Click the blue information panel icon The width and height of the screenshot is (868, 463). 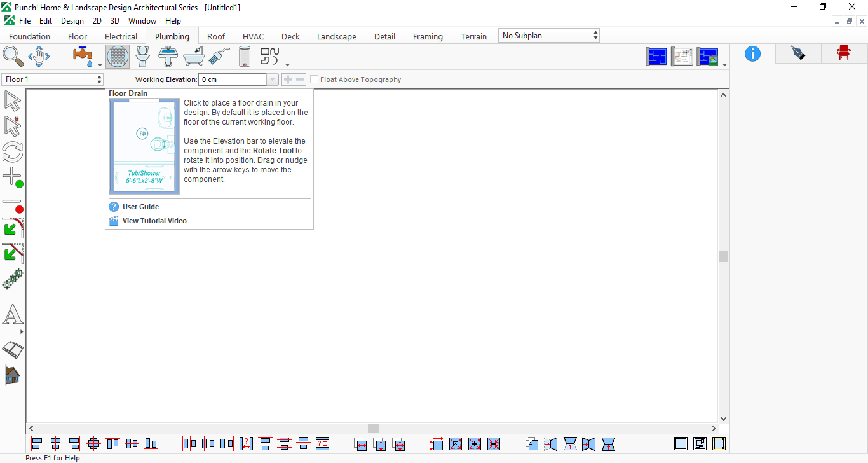[x=752, y=53]
